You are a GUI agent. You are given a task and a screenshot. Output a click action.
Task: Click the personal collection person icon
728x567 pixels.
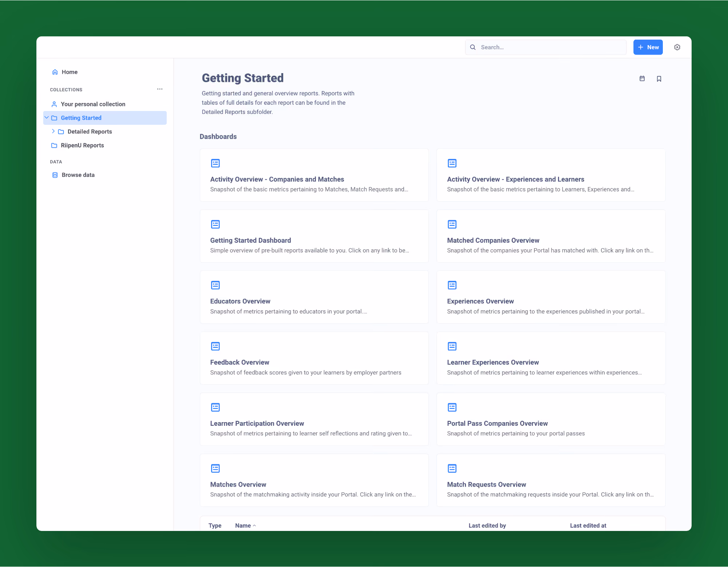(54, 104)
